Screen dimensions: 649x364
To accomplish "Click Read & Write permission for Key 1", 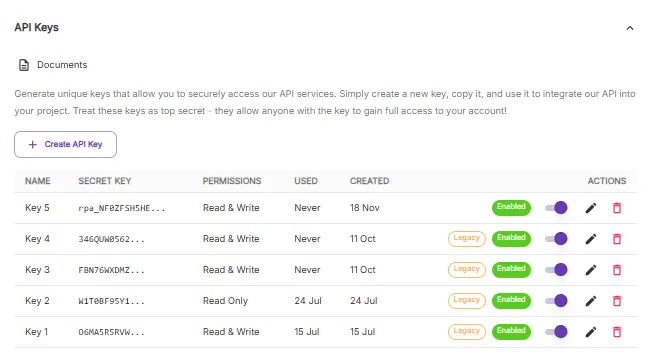I will pyautogui.click(x=231, y=332).
